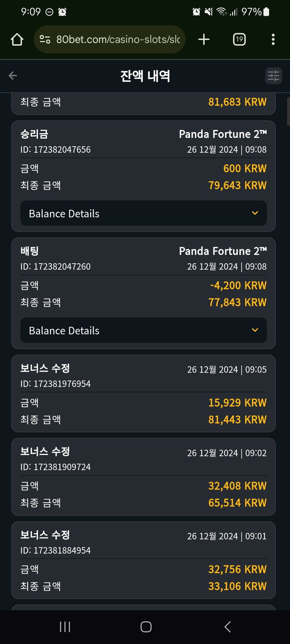290x644 pixels.
Task: Expand Balance Details for 600 KRW win
Action: pos(144,213)
